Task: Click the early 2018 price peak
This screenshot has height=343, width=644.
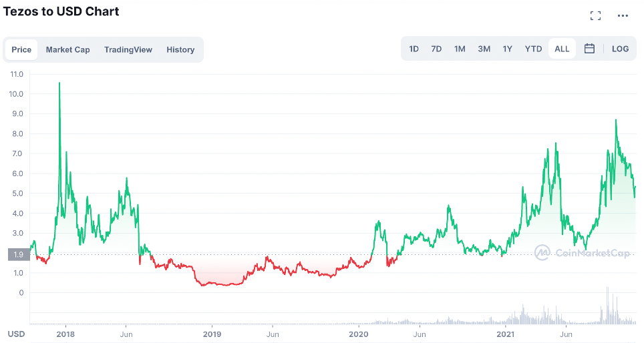Action: (x=59, y=83)
